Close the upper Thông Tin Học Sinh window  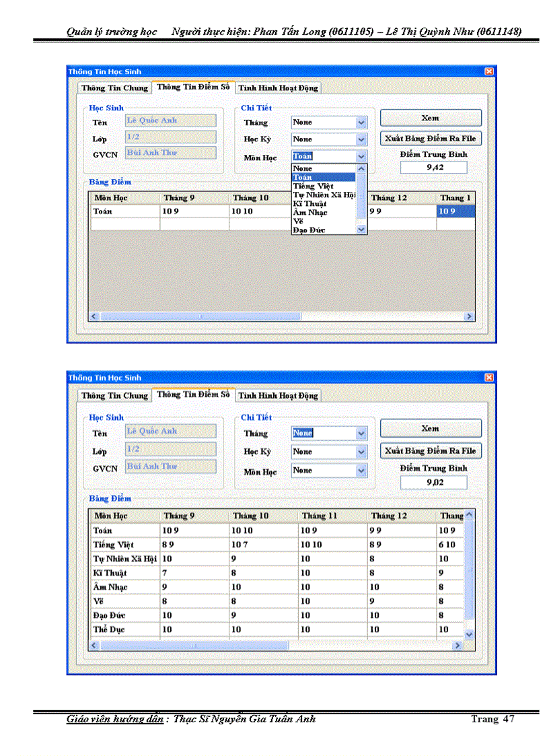click(488, 71)
